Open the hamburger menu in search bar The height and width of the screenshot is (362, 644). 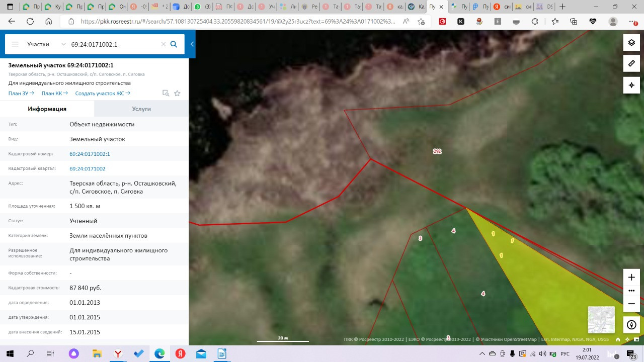click(15, 44)
